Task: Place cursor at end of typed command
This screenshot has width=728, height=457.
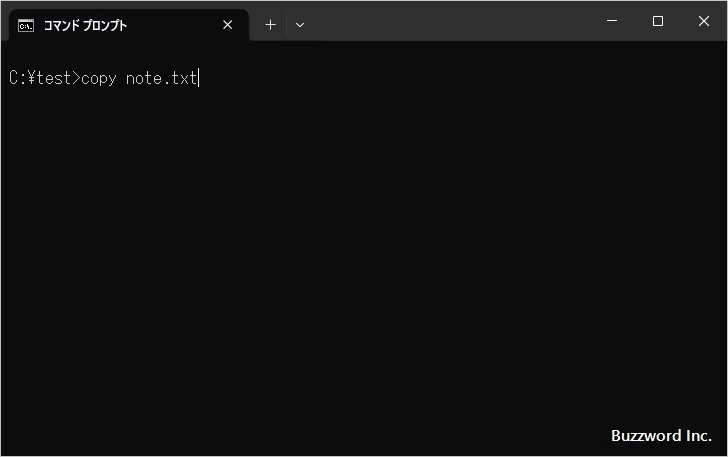Action: (x=199, y=78)
